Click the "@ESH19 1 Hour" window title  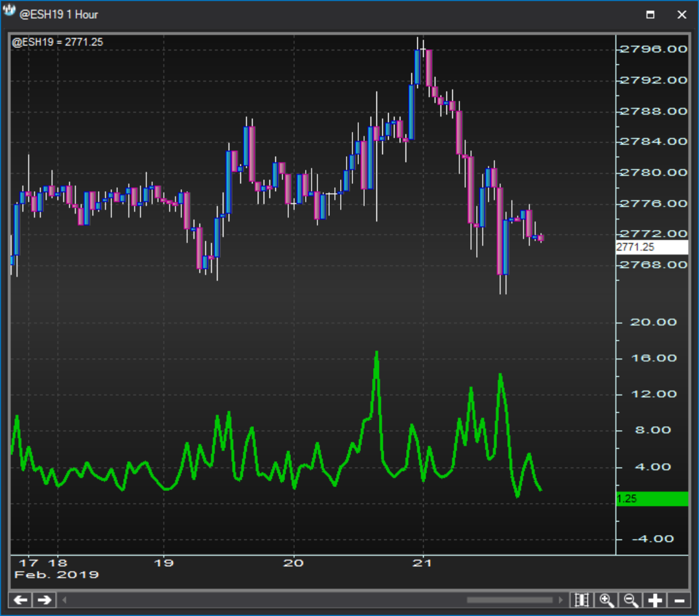59,15
